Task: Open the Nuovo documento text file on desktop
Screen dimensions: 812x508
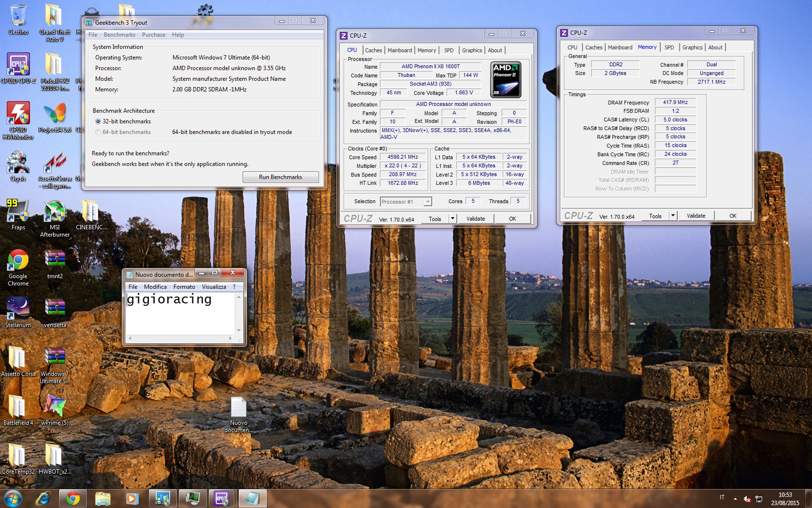Action: pyautogui.click(x=239, y=415)
